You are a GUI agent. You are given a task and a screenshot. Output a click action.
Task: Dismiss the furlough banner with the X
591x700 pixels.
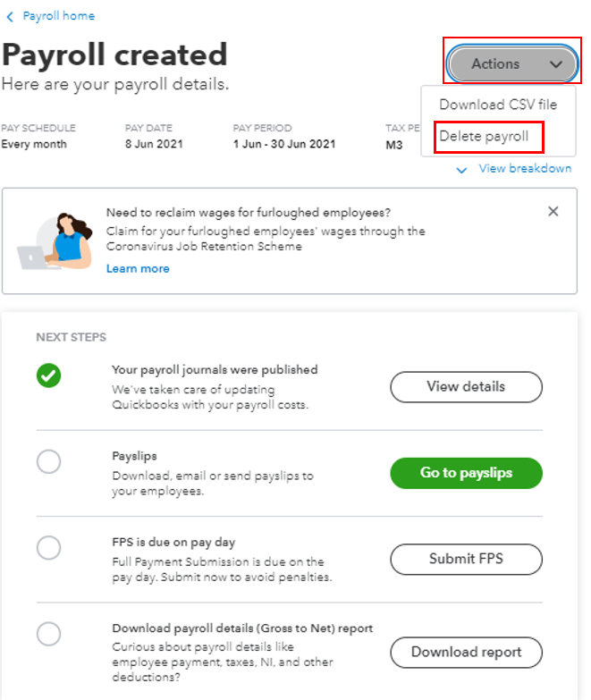coord(553,212)
